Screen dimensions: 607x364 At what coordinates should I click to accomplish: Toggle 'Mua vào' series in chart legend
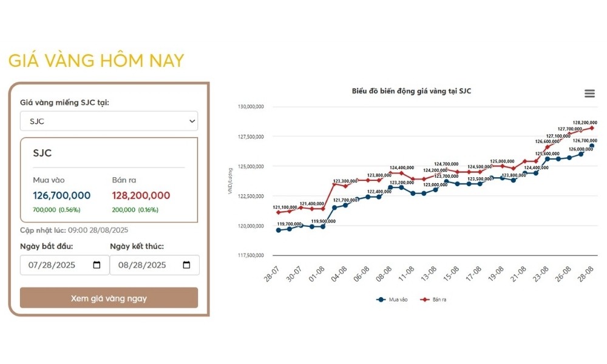(390, 300)
